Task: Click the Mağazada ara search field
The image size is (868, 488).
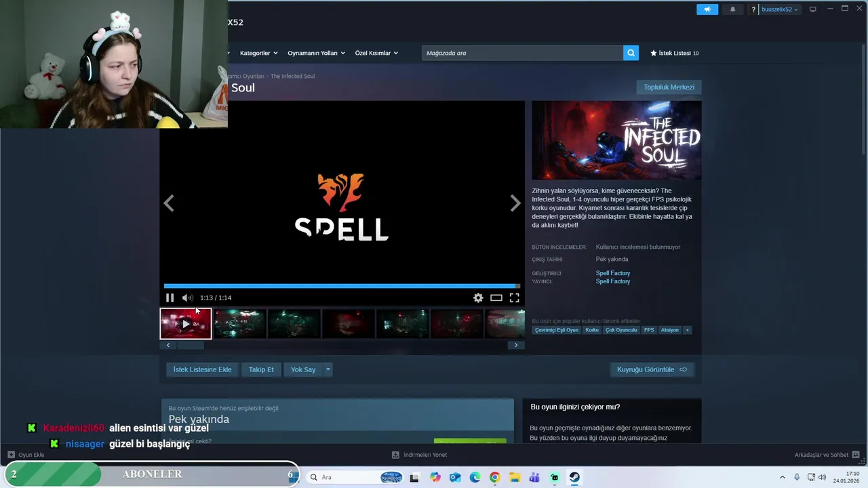Action: tap(522, 53)
